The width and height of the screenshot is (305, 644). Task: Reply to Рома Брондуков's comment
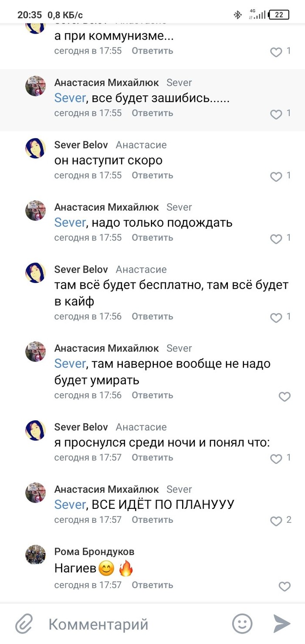tap(152, 585)
